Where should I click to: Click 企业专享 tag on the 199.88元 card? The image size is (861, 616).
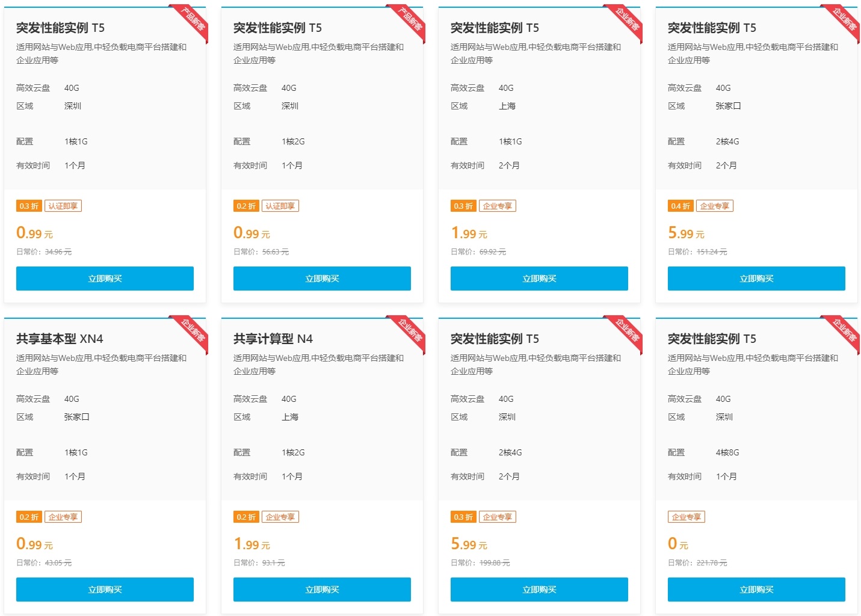(x=498, y=517)
